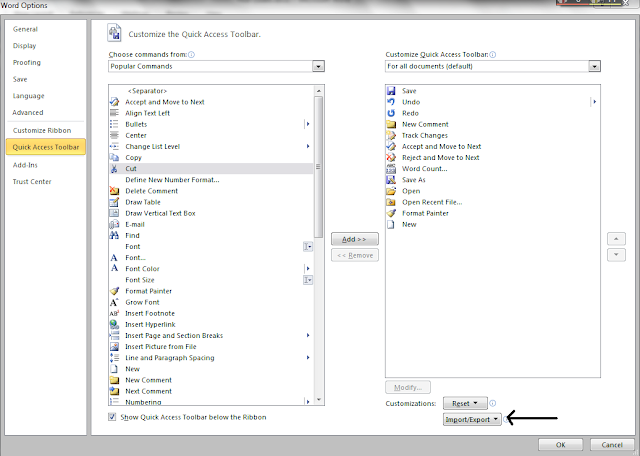Click the Move Down arrow button
640x456 pixels.
point(616,255)
